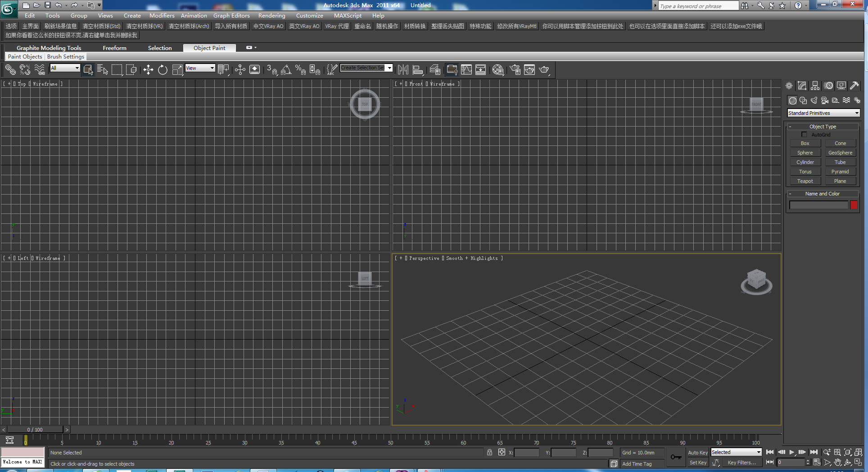Open the Modify command panel tab
Image resolution: width=868 pixels, height=472 pixels.
click(802, 86)
